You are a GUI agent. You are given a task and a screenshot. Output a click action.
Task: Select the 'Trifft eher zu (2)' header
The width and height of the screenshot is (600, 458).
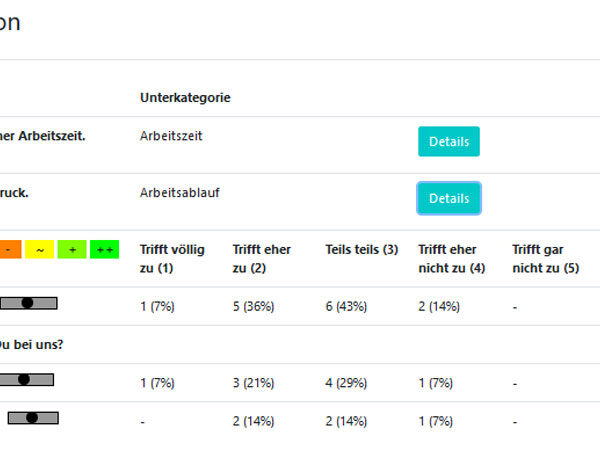[264, 258]
